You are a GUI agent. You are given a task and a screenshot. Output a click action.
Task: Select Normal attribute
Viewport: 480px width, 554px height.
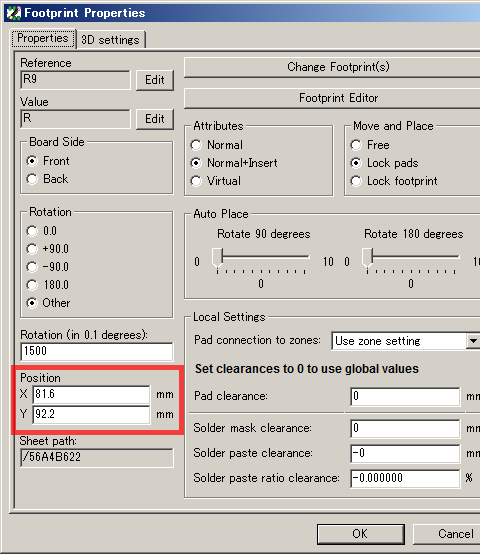[x=217, y=145]
